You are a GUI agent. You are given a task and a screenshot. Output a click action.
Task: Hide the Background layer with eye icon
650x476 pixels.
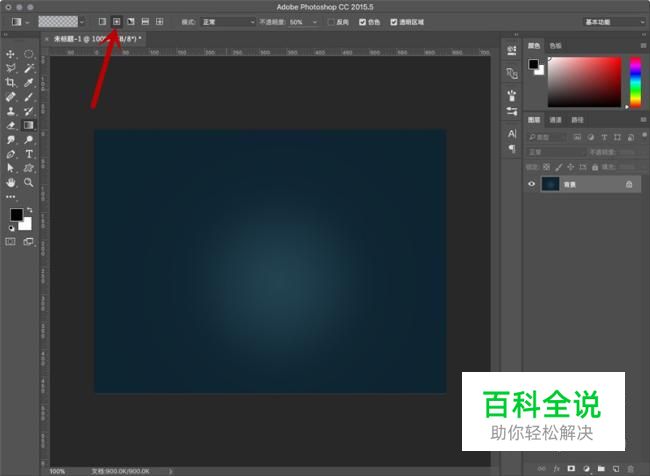532,184
